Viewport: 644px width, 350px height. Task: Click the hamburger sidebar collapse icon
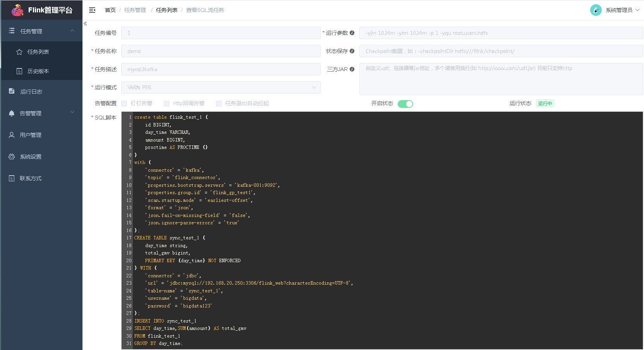pyautogui.click(x=92, y=10)
